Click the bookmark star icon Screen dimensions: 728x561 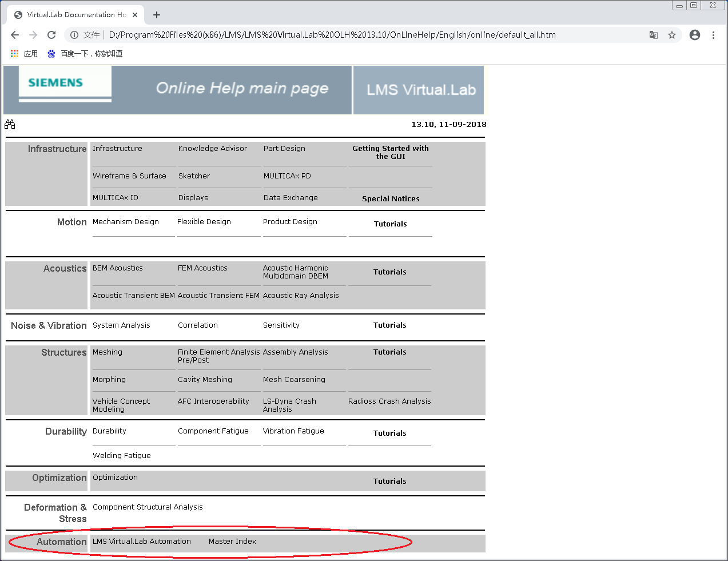(x=670, y=35)
